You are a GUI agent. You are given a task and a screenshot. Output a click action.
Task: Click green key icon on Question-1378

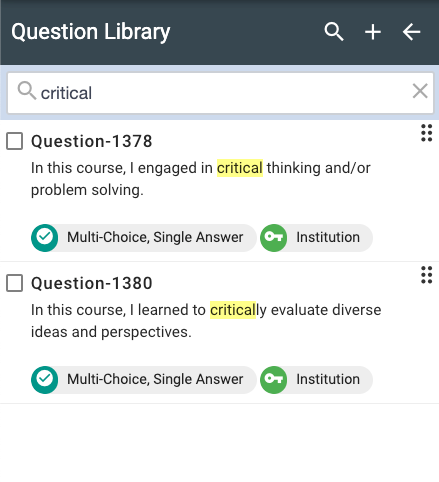[273, 238]
